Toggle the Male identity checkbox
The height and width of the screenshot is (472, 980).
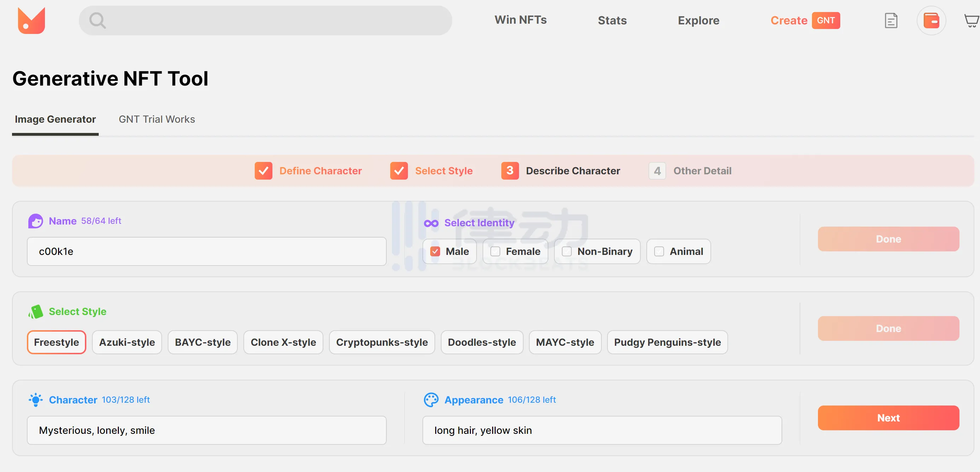pos(435,251)
